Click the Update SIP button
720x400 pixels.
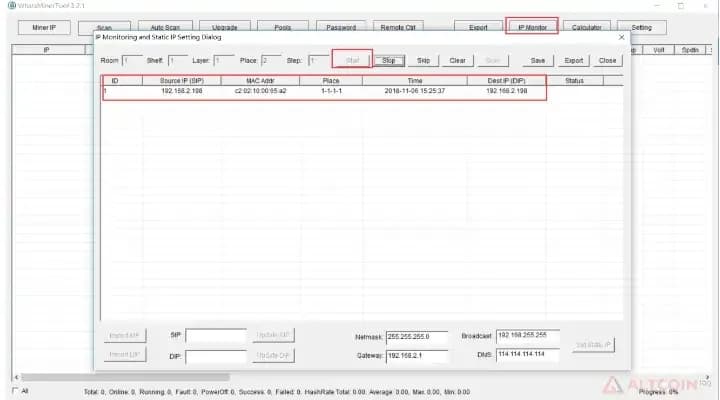(x=273, y=335)
